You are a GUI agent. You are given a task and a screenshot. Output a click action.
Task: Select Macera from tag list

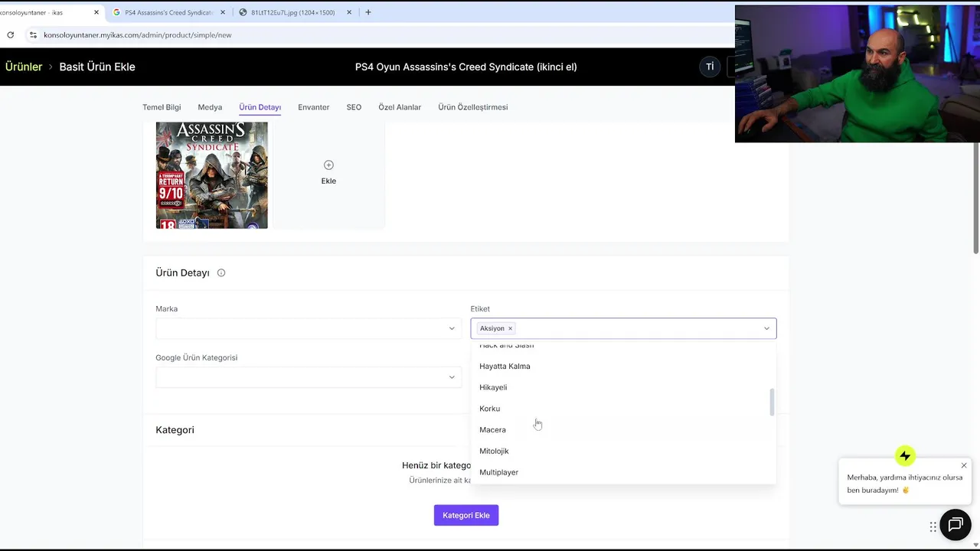pyautogui.click(x=623, y=429)
